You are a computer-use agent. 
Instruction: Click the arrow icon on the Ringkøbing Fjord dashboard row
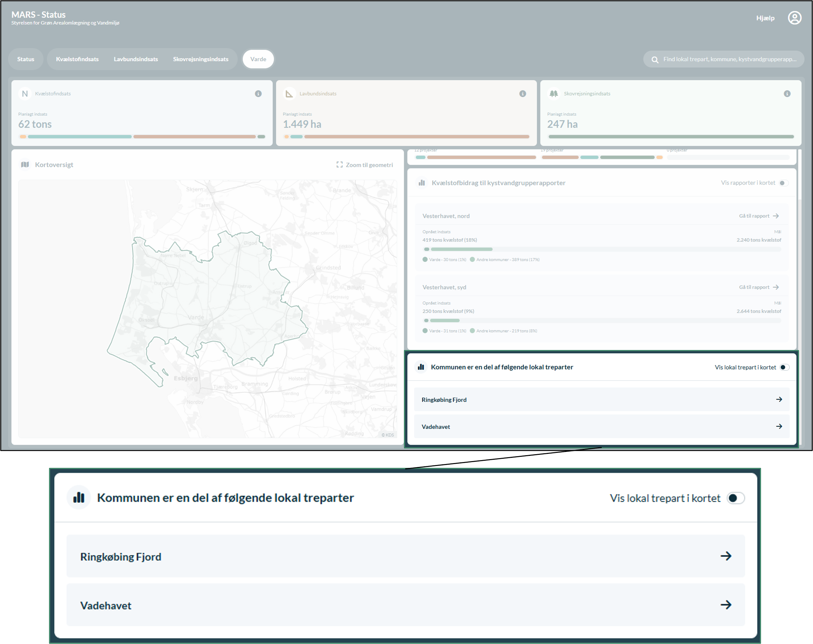(x=779, y=399)
